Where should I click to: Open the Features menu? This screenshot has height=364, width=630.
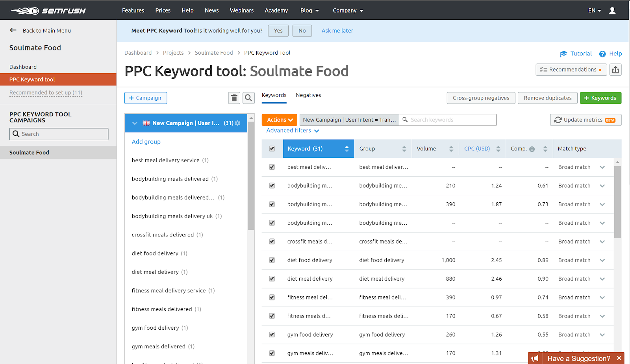click(x=133, y=11)
